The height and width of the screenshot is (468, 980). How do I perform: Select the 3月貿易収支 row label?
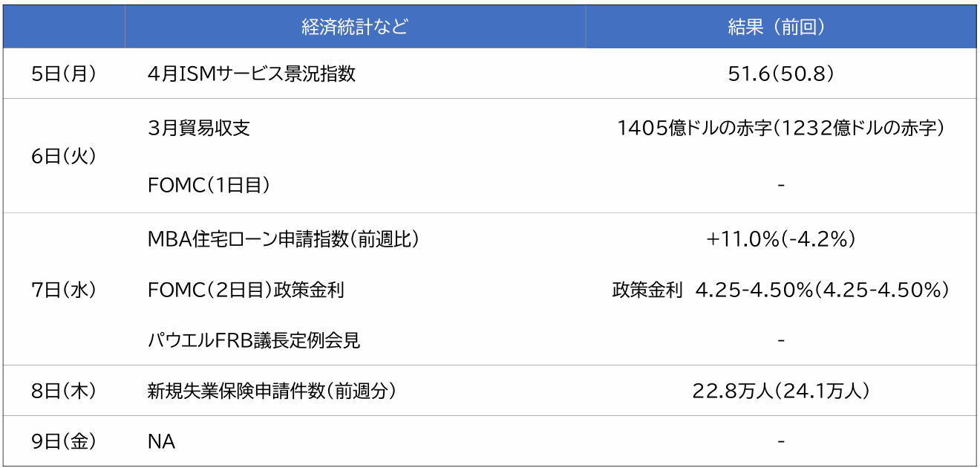[x=199, y=128]
